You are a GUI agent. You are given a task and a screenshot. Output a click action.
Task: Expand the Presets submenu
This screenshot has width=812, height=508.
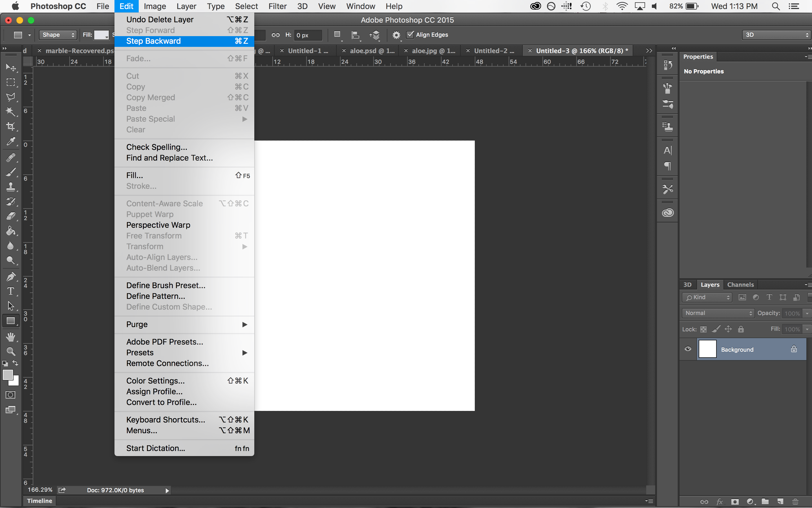(184, 352)
